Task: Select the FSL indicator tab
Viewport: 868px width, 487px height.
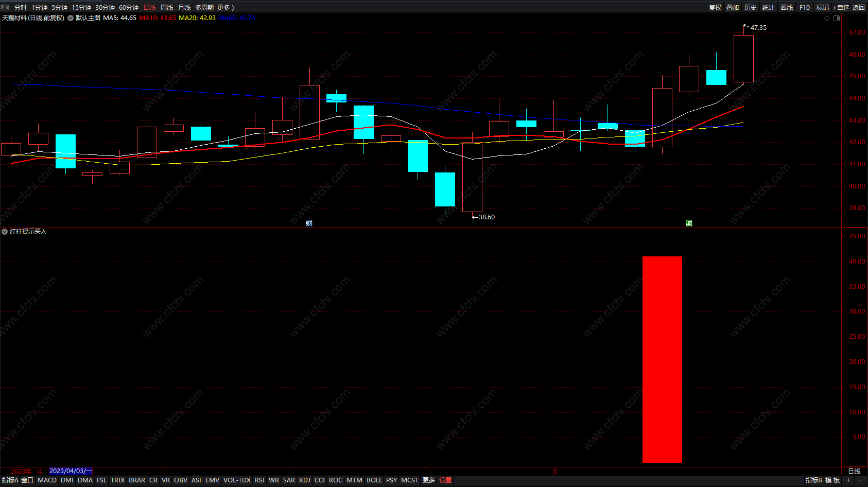Action: pyautogui.click(x=101, y=480)
